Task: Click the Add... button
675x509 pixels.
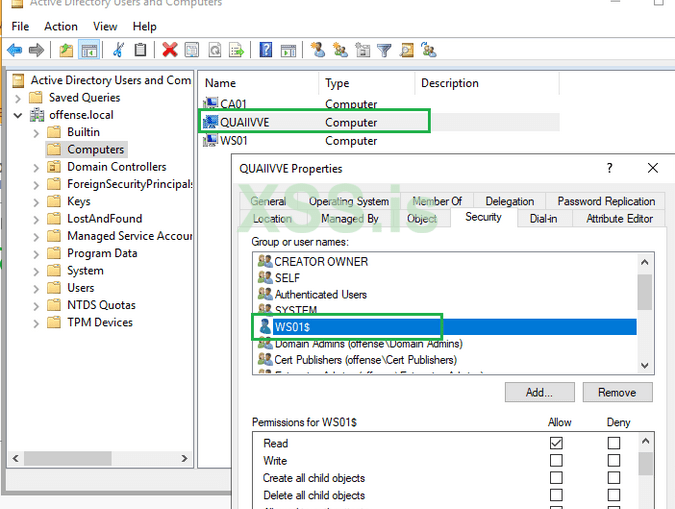Action: [539, 392]
